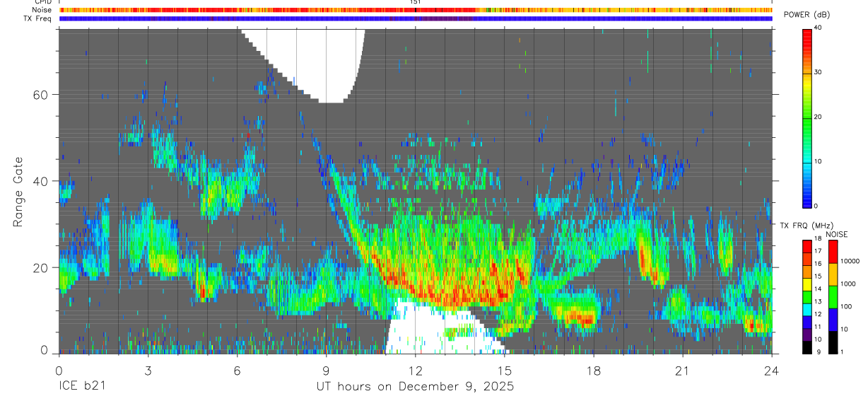The image size is (868, 401).
Task: Pick the yellow 14-15 MHz legend swatch
Action: (x=807, y=284)
